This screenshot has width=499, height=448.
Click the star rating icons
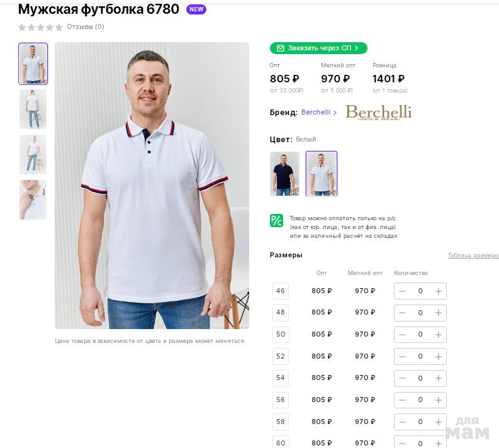point(41,27)
